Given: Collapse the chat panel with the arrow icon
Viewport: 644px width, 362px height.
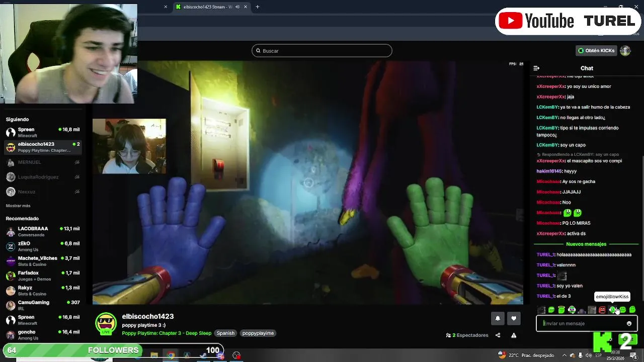Looking at the screenshot, I should click(536, 68).
